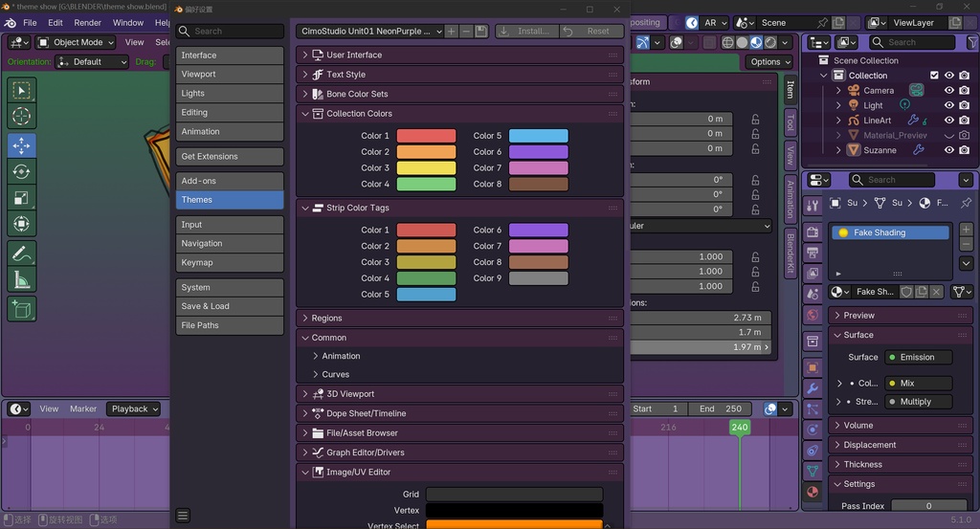Open the Tool properties tab icon
Viewport: 980px width, 529px height.
(813, 206)
